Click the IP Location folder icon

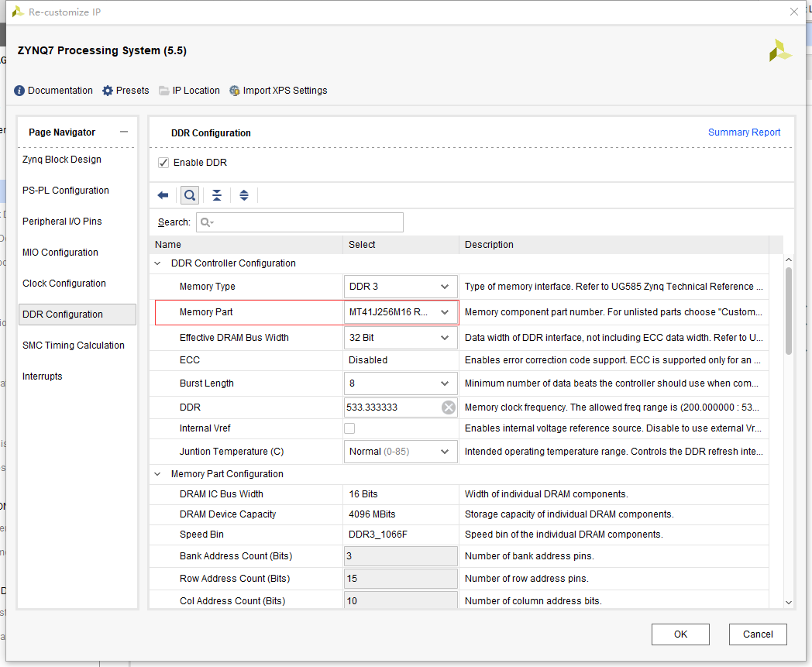coord(164,91)
